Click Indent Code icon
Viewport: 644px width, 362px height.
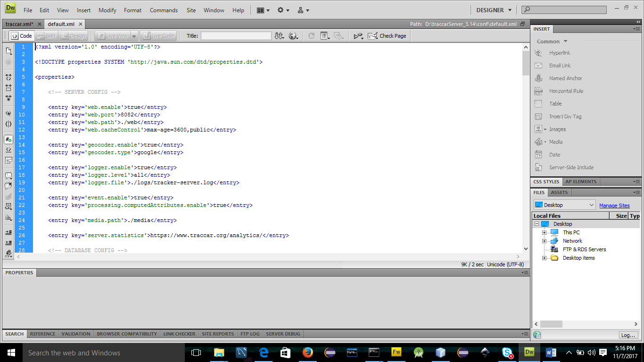pyautogui.click(x=8, y=232)
